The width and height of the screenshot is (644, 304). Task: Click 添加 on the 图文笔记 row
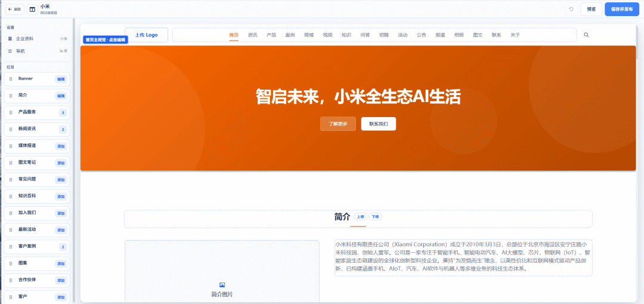tap(61, 163)
